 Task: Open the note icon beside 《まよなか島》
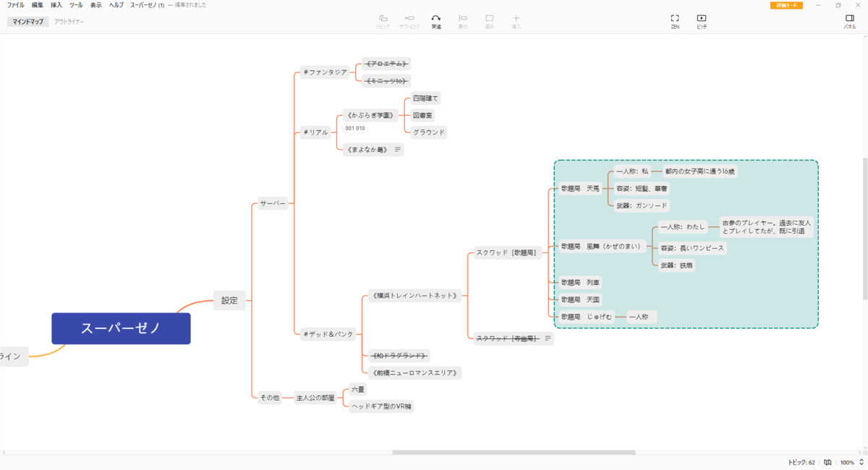[x=397, y=150]
